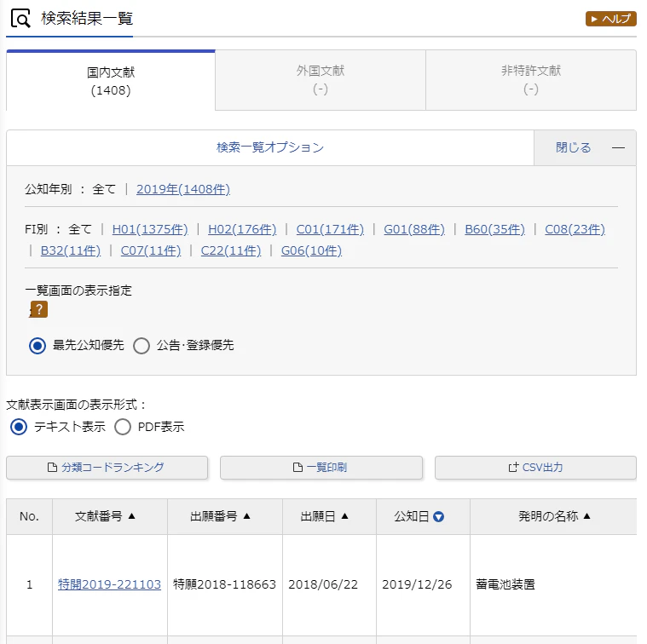This screenshot has width=647, height=644.
Task: Switch to the 国内文献 tab
Action: [x=111, y=81]
